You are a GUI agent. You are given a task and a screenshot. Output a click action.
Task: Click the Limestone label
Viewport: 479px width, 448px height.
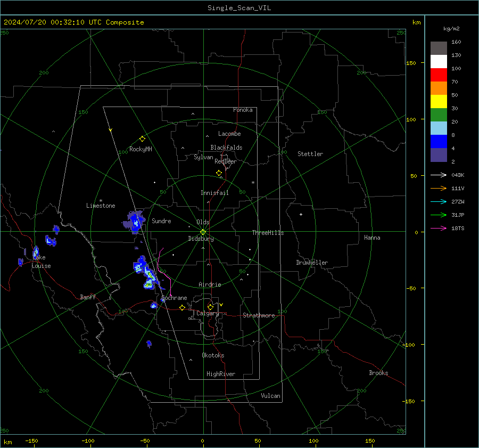[x=101, y=206]
